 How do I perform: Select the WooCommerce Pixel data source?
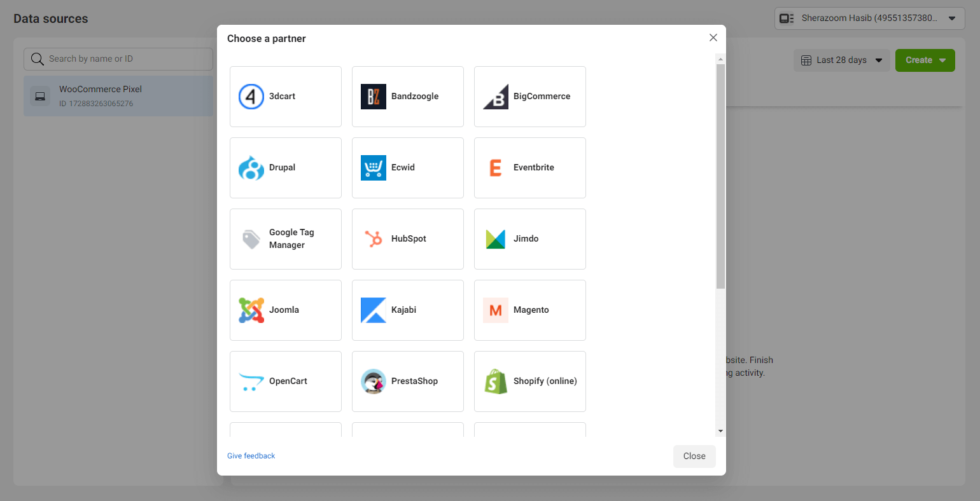click(118, 96)
